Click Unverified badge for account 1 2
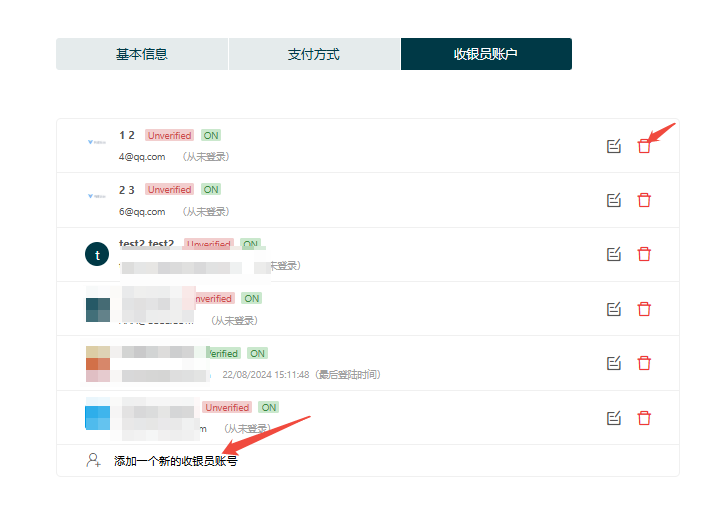Image resolution: width=708 pixels, height=505 pixels. (x=169, y=136)
